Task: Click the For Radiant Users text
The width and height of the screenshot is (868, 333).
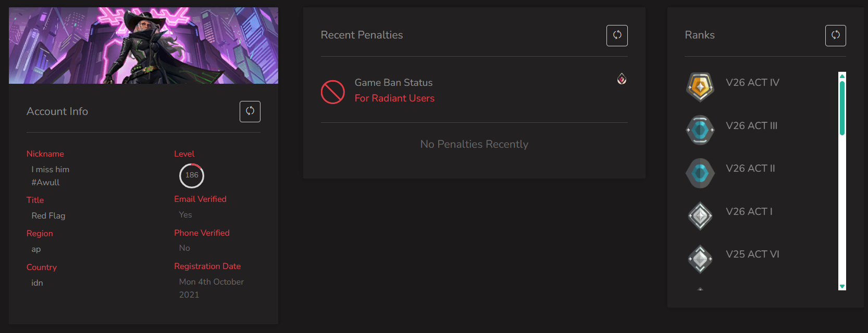Action: 394,98
